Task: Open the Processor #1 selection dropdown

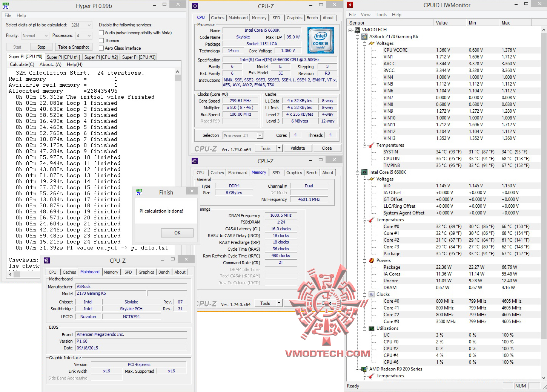Action: click(x=243, y=136)
